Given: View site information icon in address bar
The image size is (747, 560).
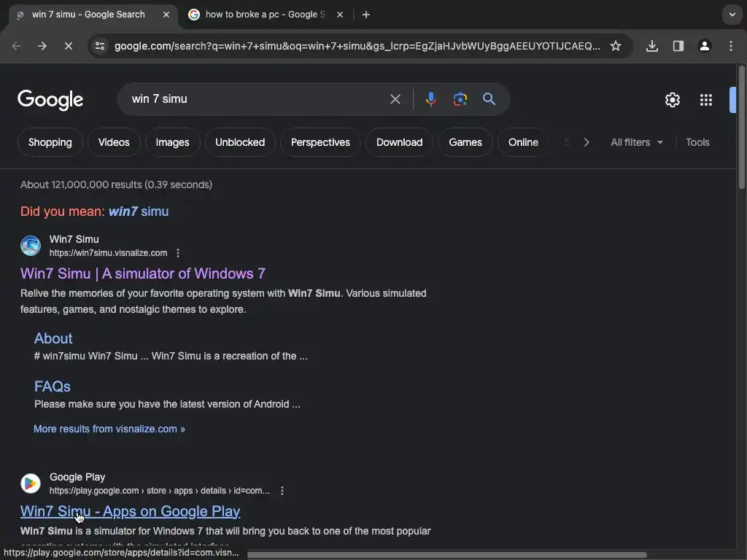Looking at the screenshot, I should 100,46.
